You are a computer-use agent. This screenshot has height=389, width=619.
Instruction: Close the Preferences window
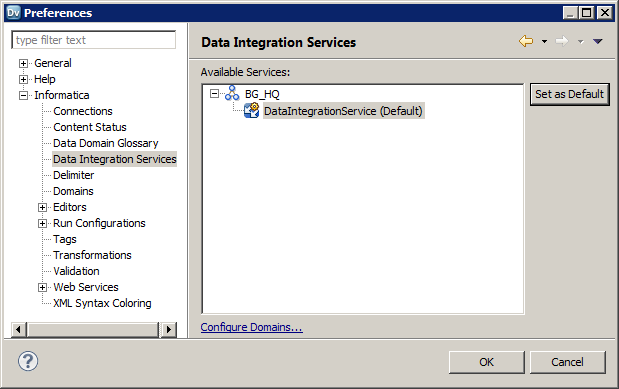[x=604, y=13]
